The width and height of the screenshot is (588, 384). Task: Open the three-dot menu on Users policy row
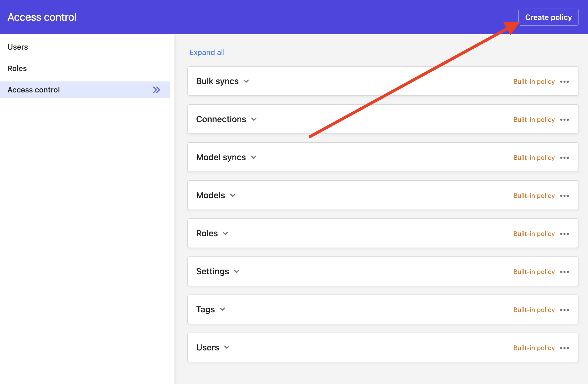[564, 348]
